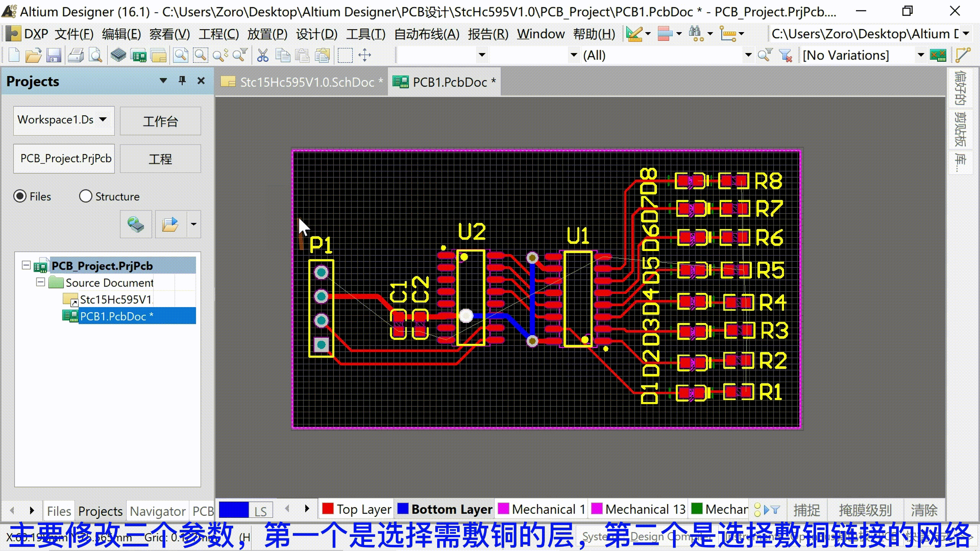This screenshot has width=980, height=551.
Task: Click the 工作台 button
Action: click(x=160, y=121)
